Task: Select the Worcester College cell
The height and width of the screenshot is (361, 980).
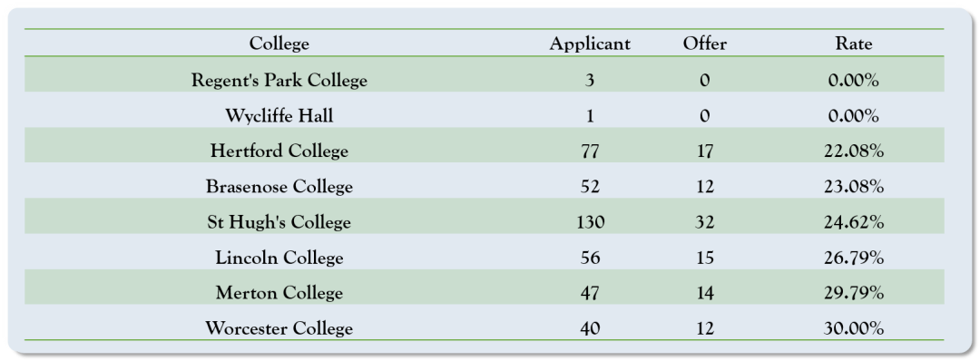Action: click(279, 328)
